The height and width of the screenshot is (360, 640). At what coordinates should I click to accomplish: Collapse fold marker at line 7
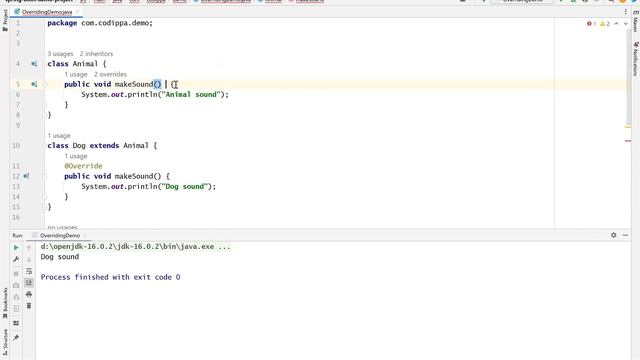pyautogui.click(x=44, y=104)
